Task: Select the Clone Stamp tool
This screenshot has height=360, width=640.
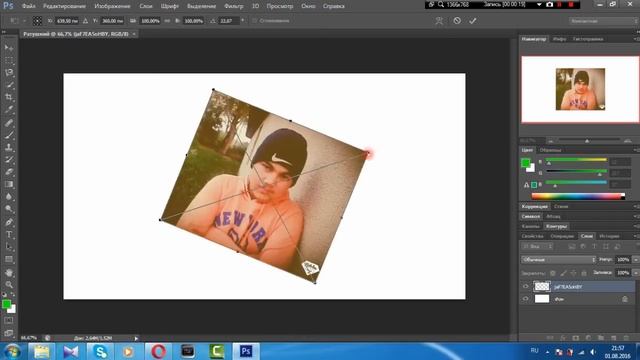Action: [9, 147]
